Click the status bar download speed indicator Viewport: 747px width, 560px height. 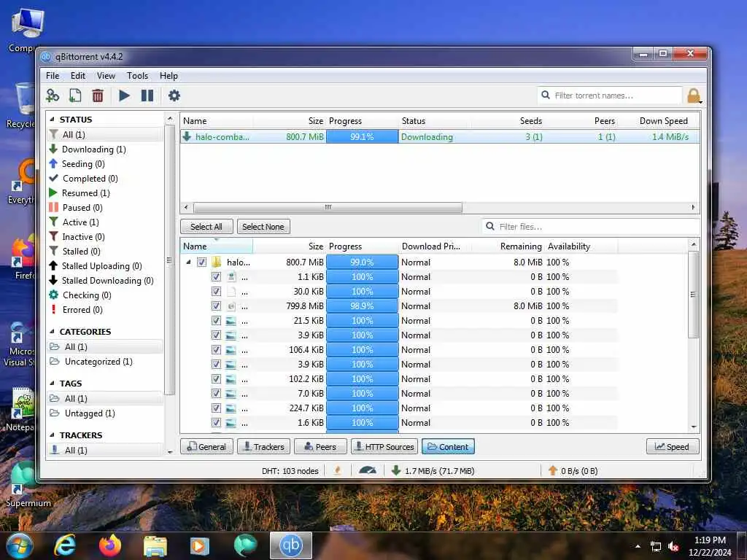click(x=433, y=471)
